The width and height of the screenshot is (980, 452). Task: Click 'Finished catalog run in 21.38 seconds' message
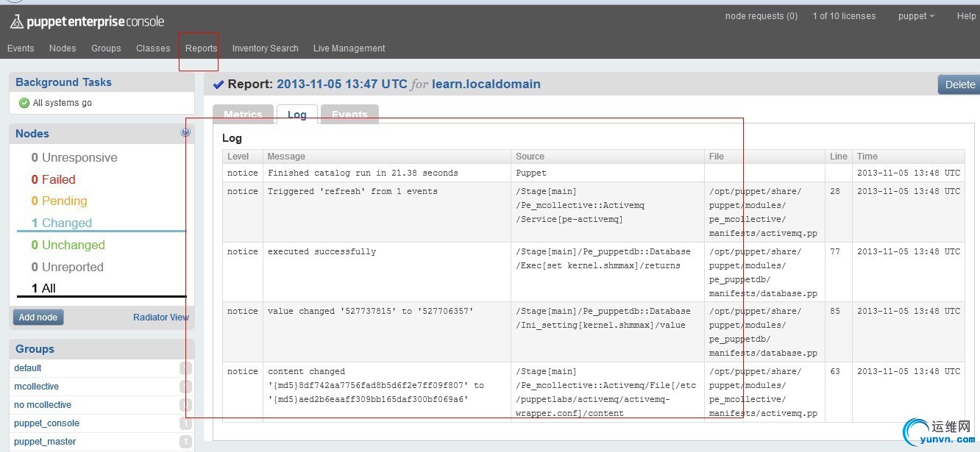363,173
